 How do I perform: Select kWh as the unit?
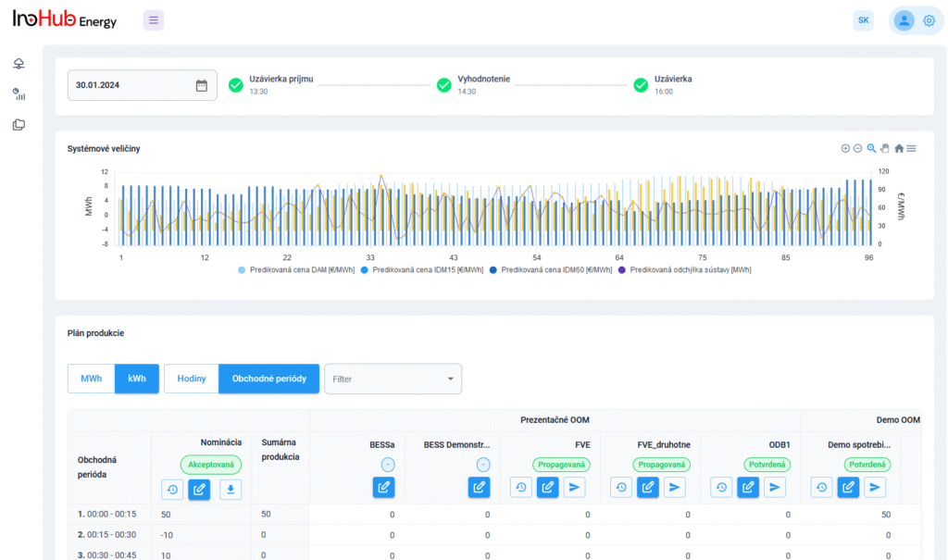(x=137, y=379)
